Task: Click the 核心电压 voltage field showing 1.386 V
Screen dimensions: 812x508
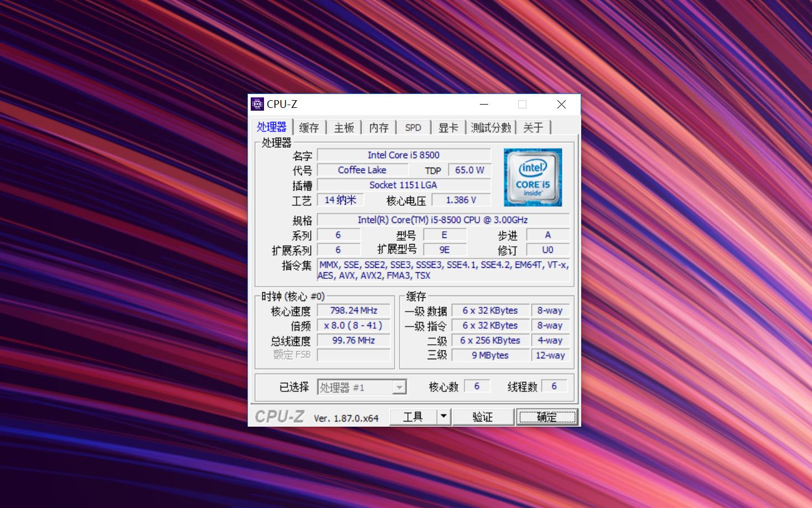Action: (x=461, y=200)
